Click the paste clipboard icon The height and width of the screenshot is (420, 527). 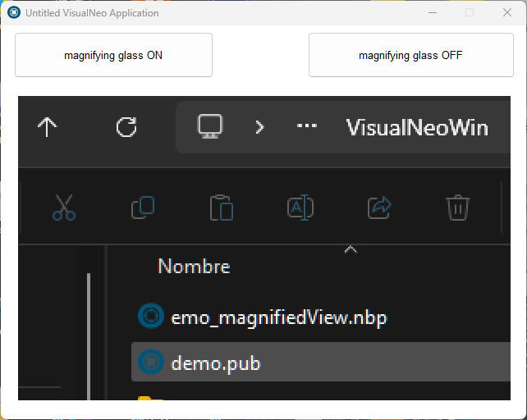222,208
